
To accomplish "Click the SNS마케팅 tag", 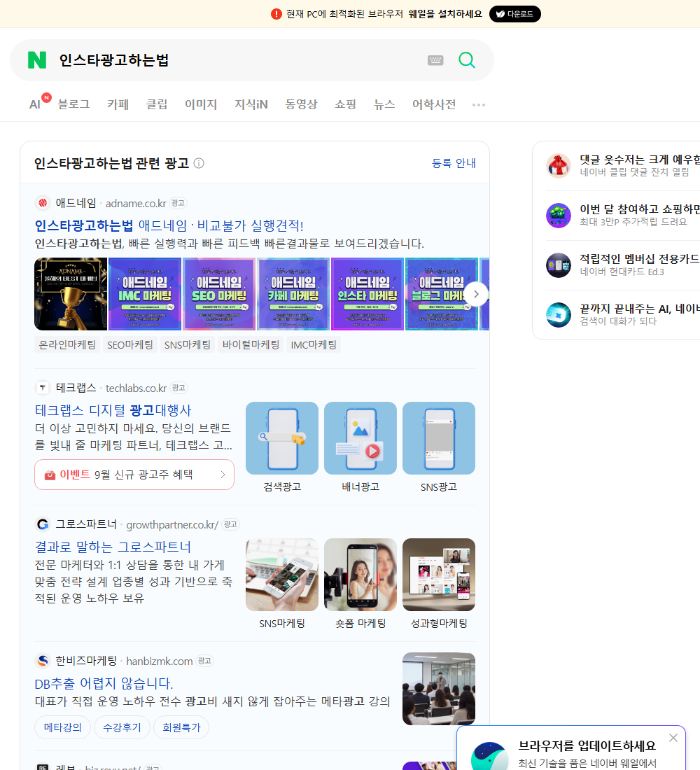I will coord(187,344).
